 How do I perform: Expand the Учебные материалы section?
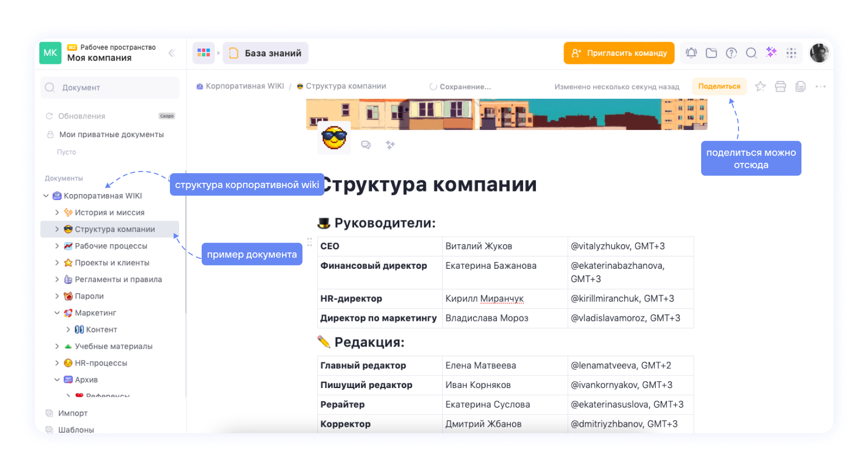(57, 346)
